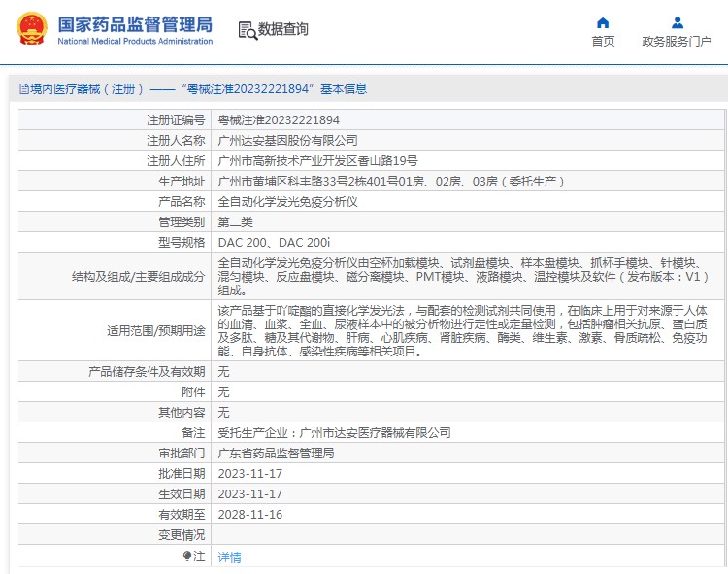The image size is (728, 574).
Task: Click the structure composition description paragraph
Action: (x=463, y=277)
